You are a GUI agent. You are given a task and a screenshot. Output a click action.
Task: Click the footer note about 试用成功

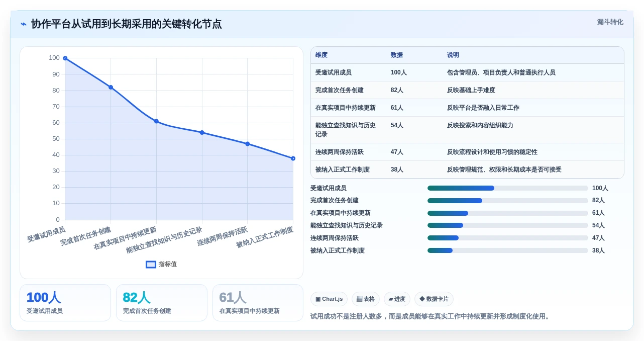pyautogui.click(x=431, y=316)
